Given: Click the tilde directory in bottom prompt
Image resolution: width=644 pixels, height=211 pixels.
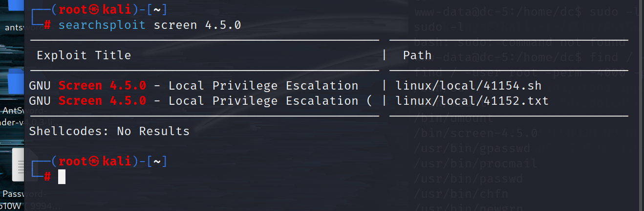Looking at the screenshot, I should [157, 161].
